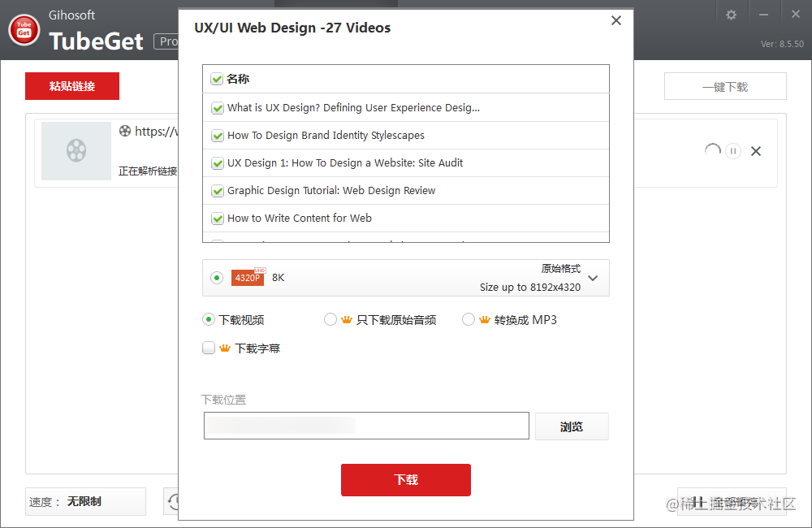Uncheck "What is UX Design?" video
Screen dimensions: 812x528
pyautogui.click(x=218, y=108)
